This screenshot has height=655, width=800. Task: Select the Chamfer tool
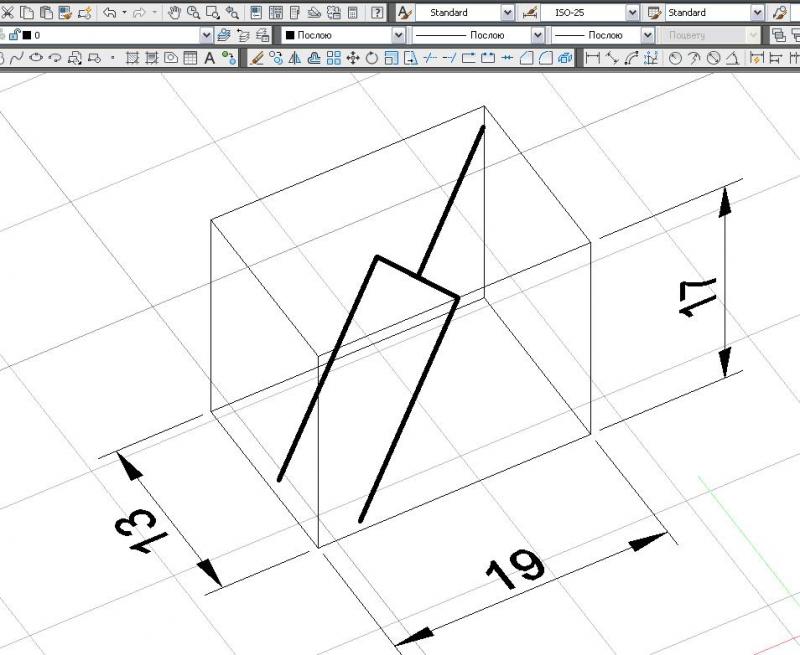[527, 58]
